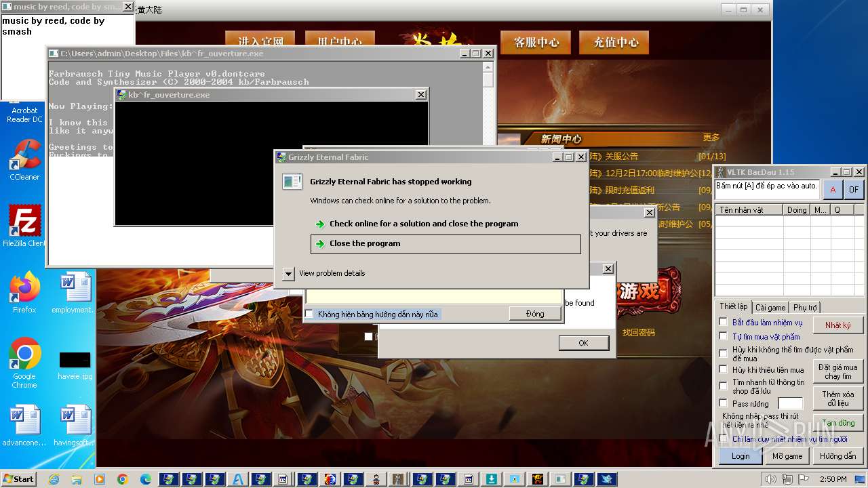Viewport: 868px width, 488px height.
Task: Choose Close the program option
Action: point(446,244)
